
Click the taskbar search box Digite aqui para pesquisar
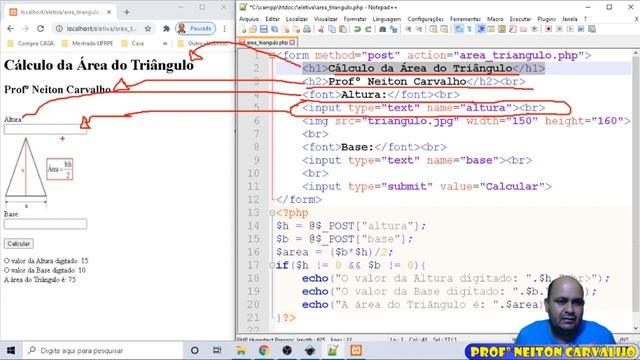coord(104,351)
